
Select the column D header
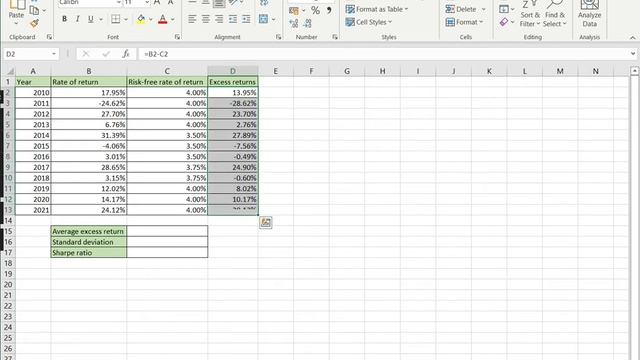233,71
